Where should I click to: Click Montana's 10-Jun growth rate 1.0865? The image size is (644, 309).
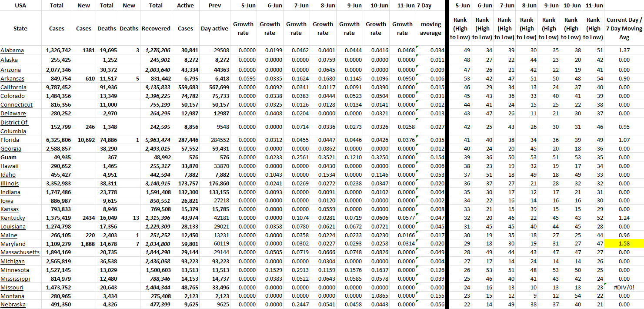click(x=376, y=296)
